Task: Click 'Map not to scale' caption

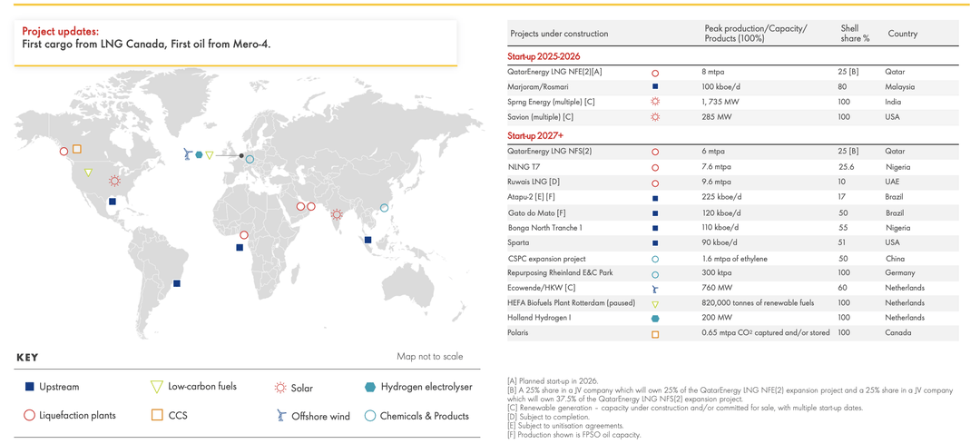Action: [x=430, y=357]
